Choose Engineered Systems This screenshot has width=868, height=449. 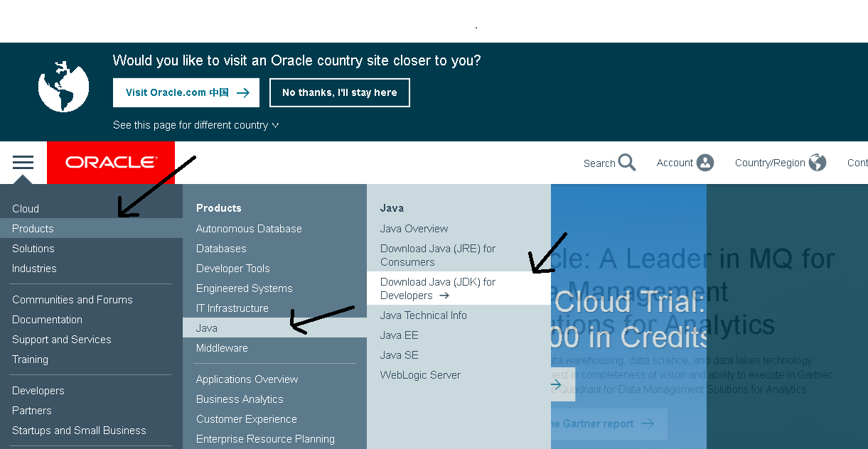pyautogui.click(x=245, y=288)
